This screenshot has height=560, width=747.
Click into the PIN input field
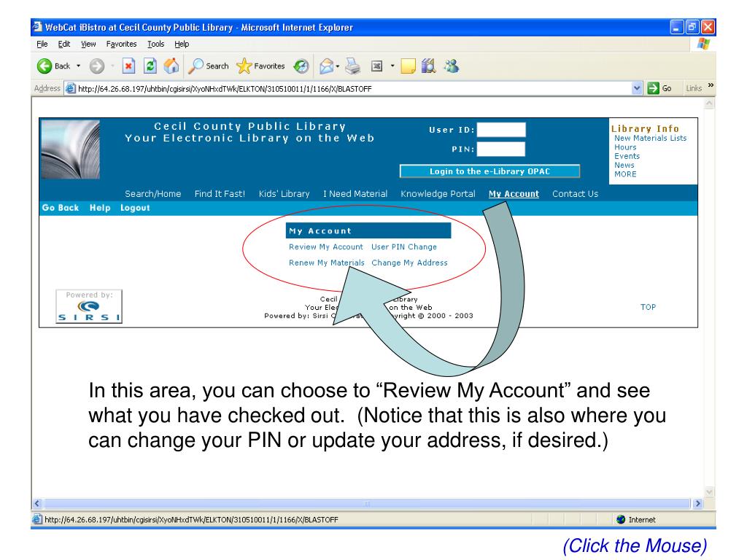tap(501, 149)
